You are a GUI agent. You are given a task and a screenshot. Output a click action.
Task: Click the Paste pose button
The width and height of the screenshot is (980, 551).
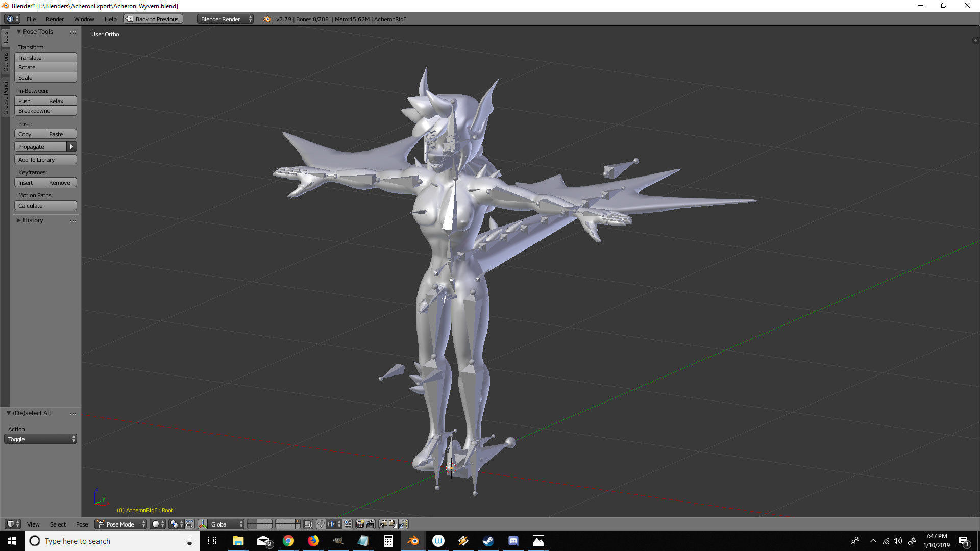[61, 134]
